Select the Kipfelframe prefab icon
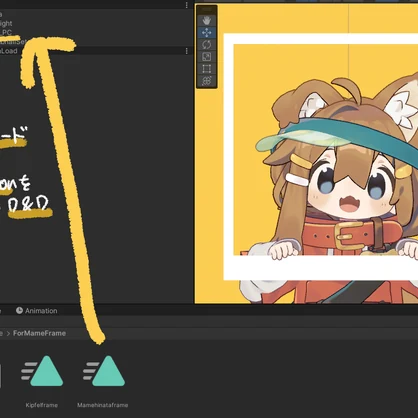418x418 pixels. tap(42, 371)
